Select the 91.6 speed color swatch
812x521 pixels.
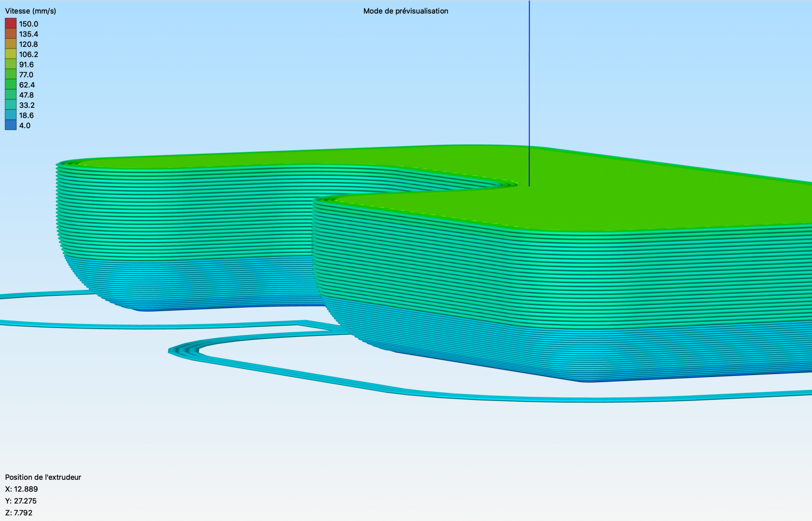tap(11, 64)
